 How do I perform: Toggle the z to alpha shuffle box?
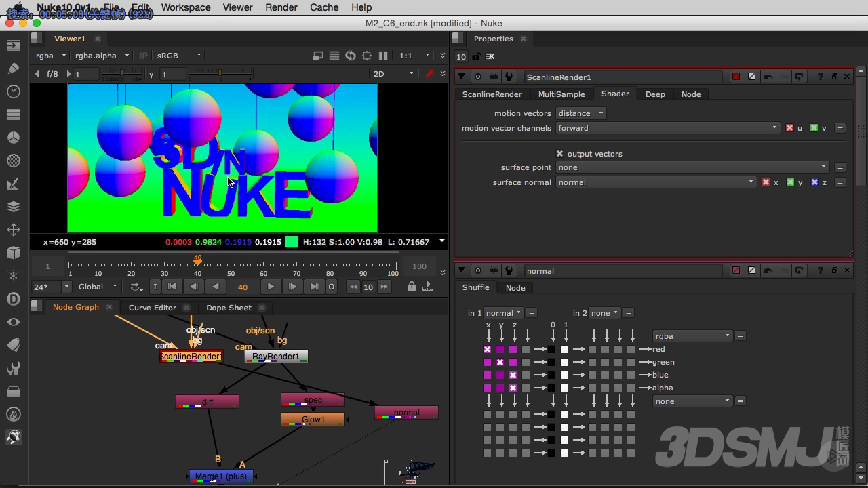point(513,388)
